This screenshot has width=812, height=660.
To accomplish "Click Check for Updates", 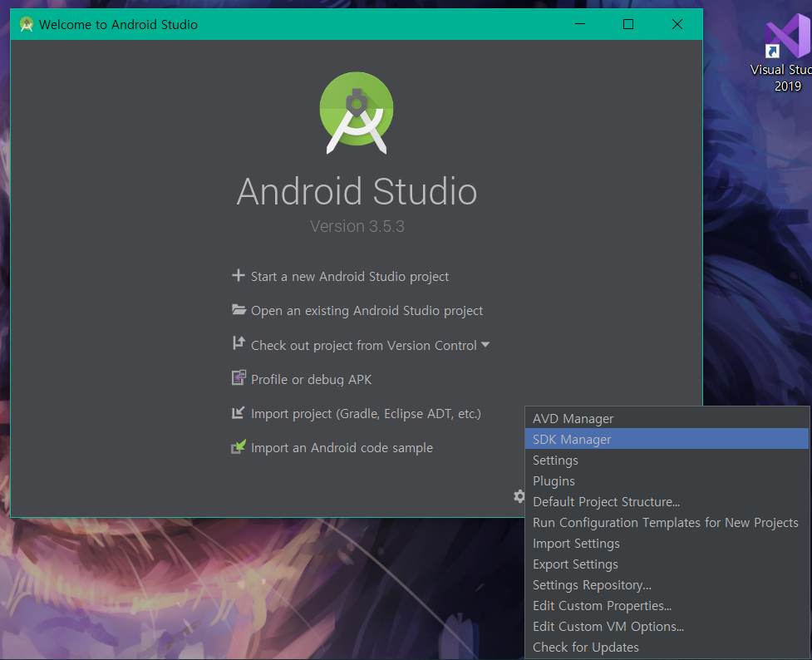I will click(x=667, y=647).
